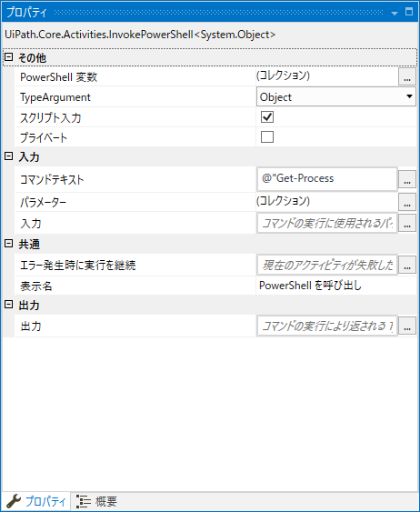Image resolution: width=420 pixels, height=512 pixels.
Task: Select the PowerShell 変数 property label
Action: pos(59,77)
